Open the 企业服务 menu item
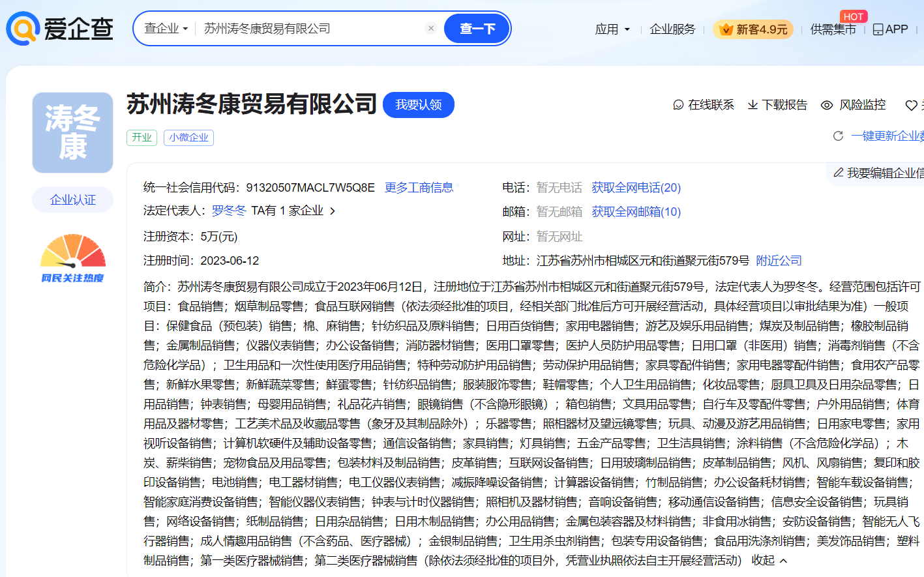 [x=672, y=29]
